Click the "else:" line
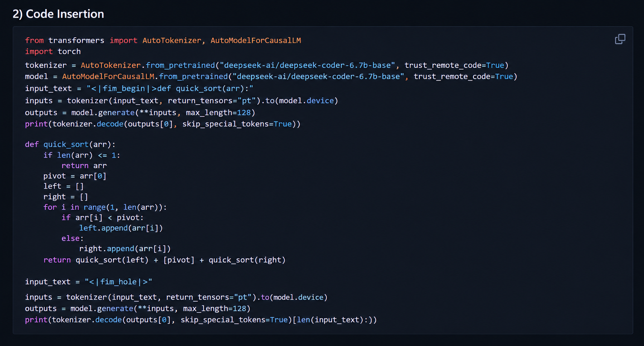Screen dimensions: 644x346 tap(73, 238)
